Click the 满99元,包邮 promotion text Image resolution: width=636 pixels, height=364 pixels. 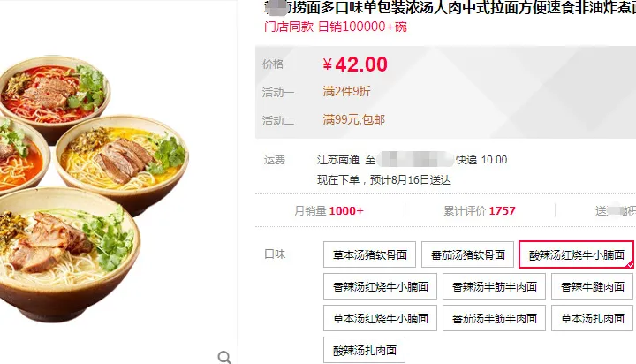(x=353, y=119)
